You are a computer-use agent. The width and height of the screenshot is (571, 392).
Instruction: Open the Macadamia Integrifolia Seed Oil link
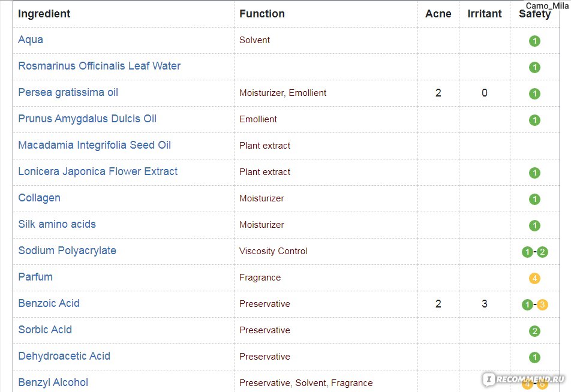(x=94, y=145)
